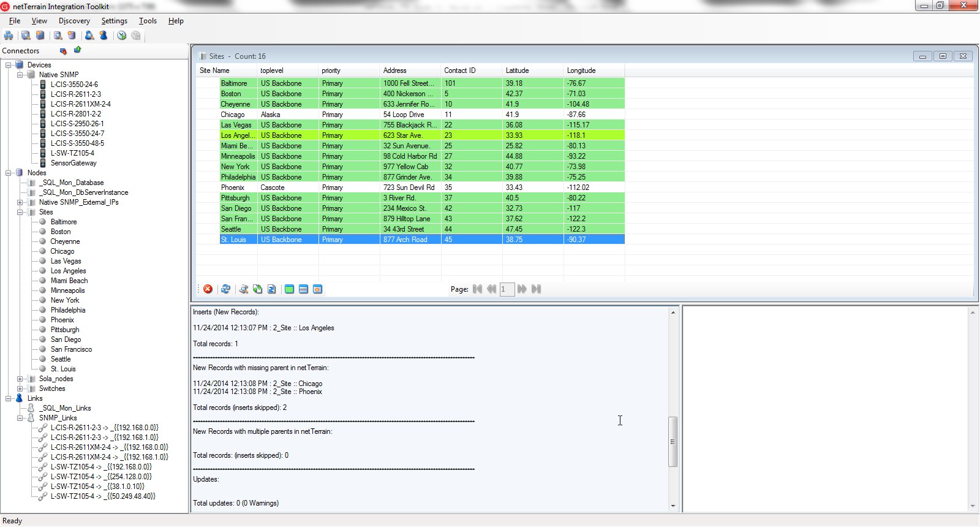
Task: Click the network devices icon in main toolbar
Action: (9, 36)
